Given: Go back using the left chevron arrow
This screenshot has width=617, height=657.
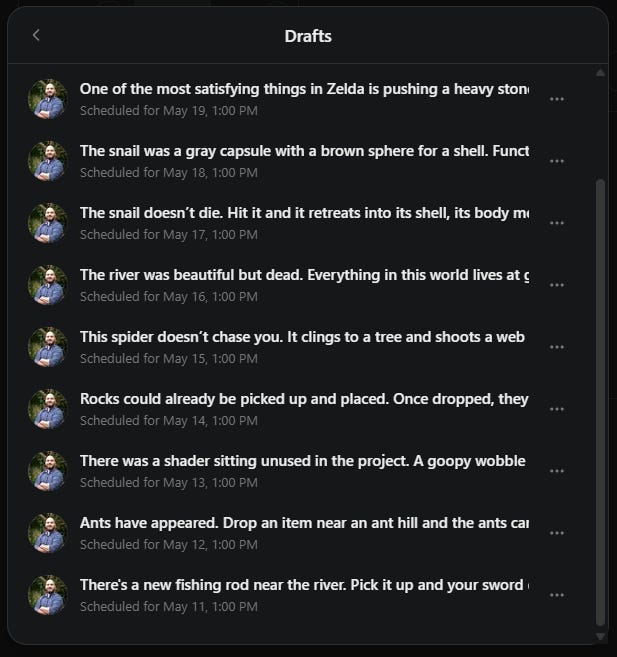Looking at the screenshot, I should pyautogui.click(x=36, y=35).
